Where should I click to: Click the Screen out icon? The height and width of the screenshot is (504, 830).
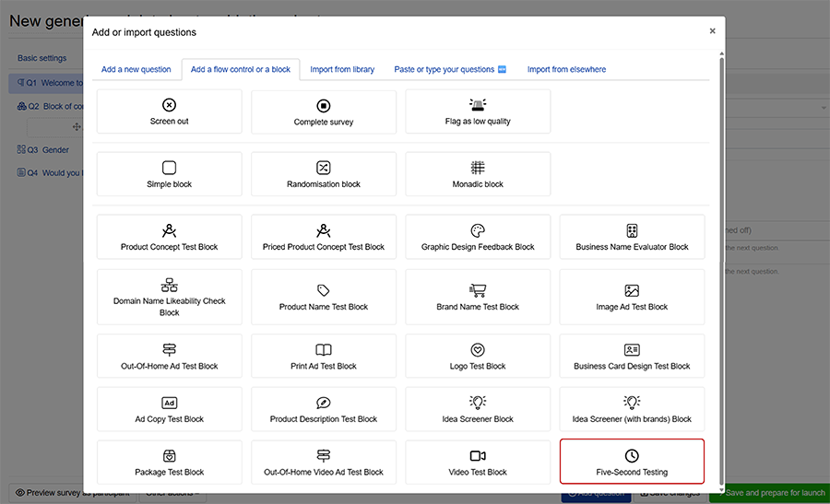tap(169, 105)
